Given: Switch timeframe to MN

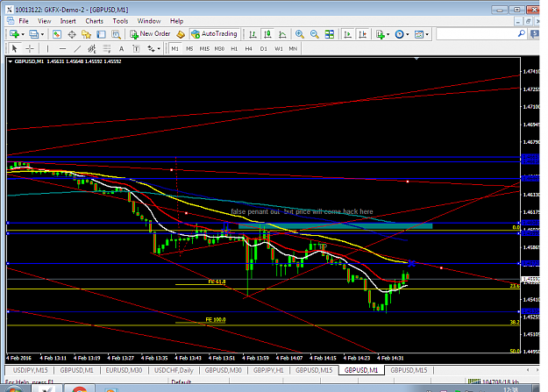Looking at the screenshot, I should 293,48.
